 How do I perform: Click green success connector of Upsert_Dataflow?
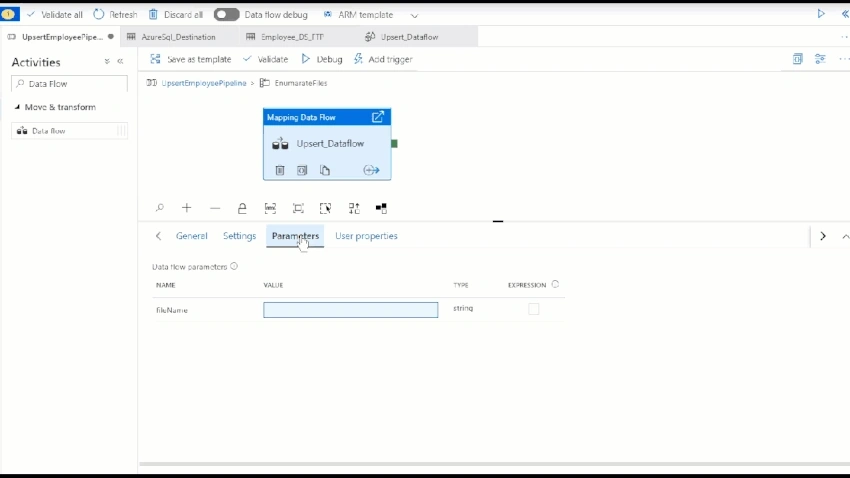(x=394, y=144)
